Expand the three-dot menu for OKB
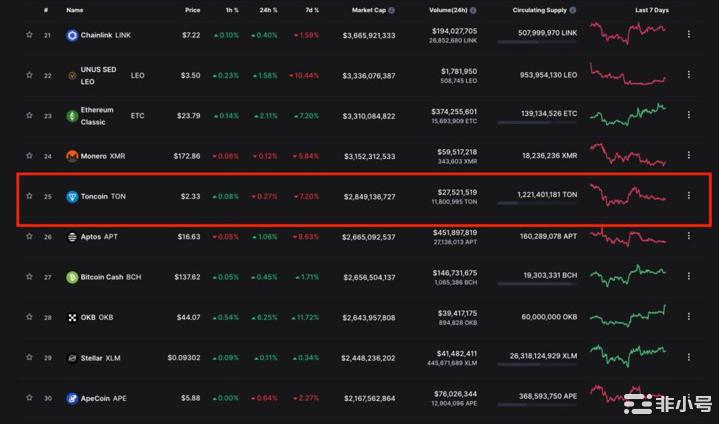Screen dimensions: 719x424 (x=688, y=318)
